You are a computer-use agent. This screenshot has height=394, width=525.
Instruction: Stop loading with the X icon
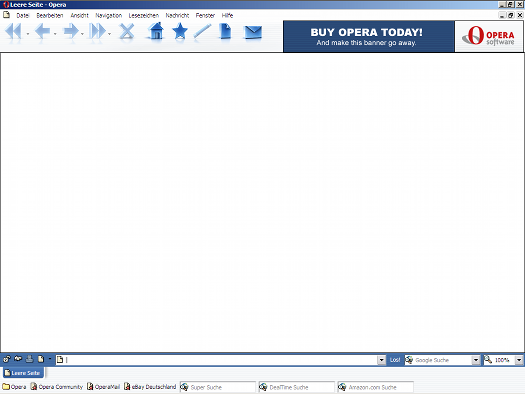coord(127,31)
